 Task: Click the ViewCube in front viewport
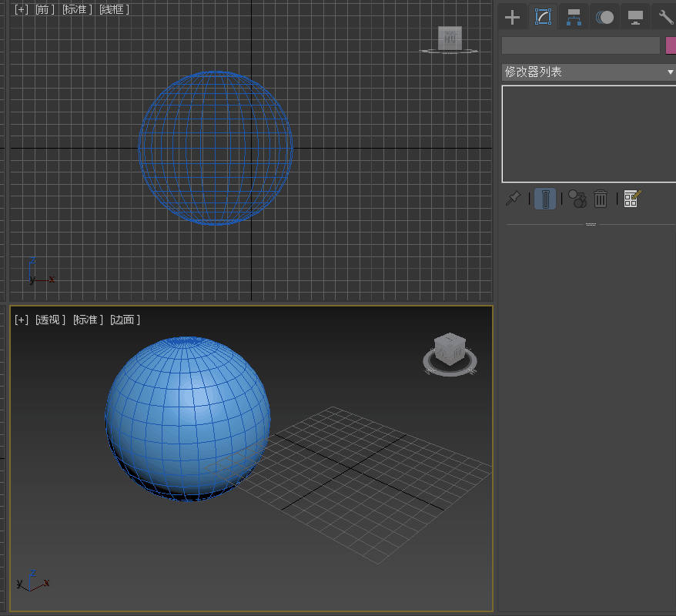coord(450,38)
